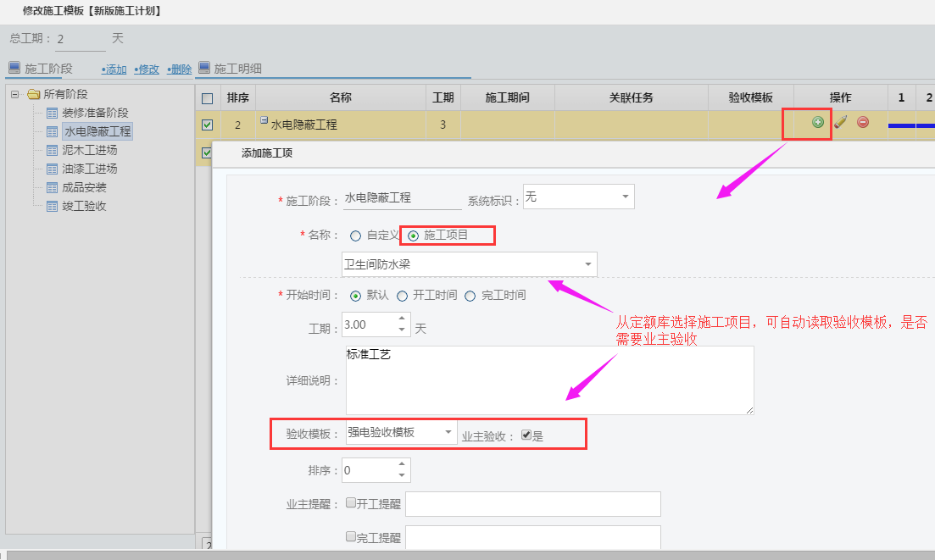Toggle the header select-all checkbox
Image resolution: width=935 pixels, height=560 pixels.
[x=208, y=98]
